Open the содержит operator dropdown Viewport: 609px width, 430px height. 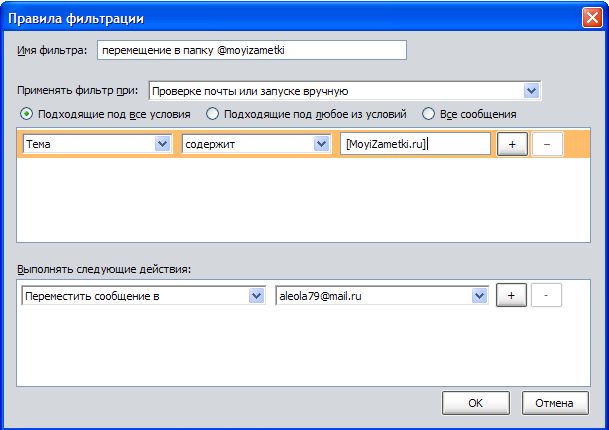256,144
